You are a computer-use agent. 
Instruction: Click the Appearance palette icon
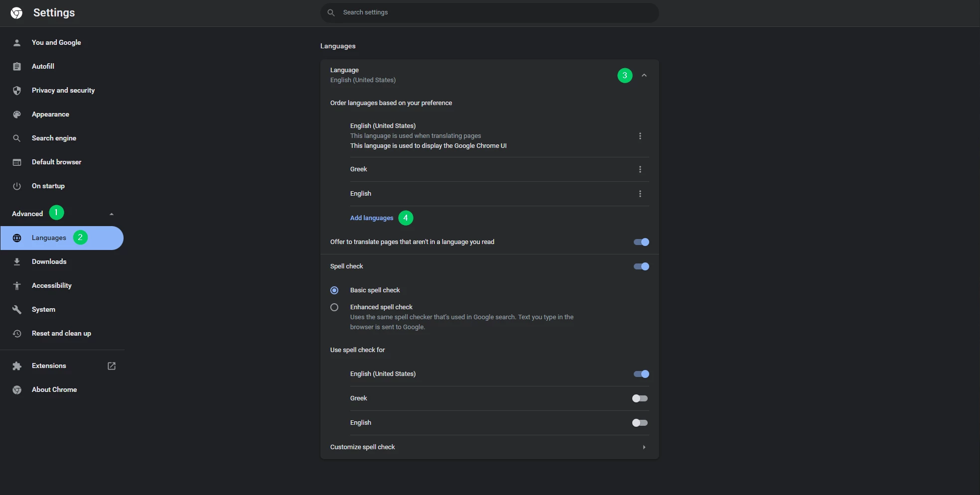coord(17,115)
